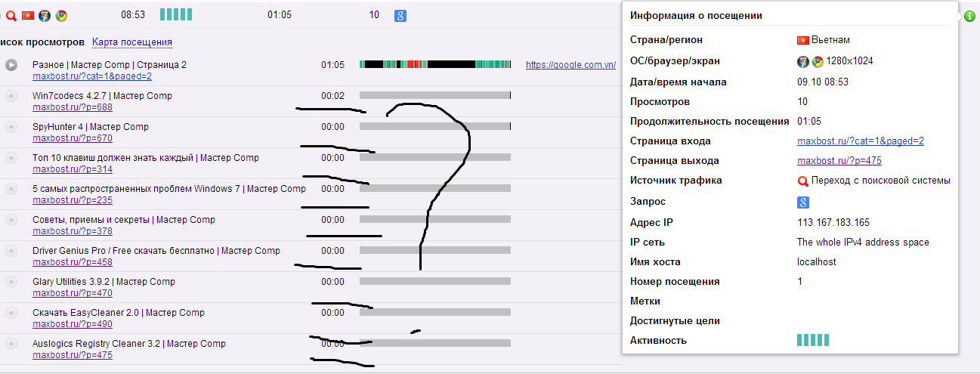Click the 'SpyHunter 4 | Мастер Comp' page title
The height and width of the screenshot is (374, 980).
91,127
